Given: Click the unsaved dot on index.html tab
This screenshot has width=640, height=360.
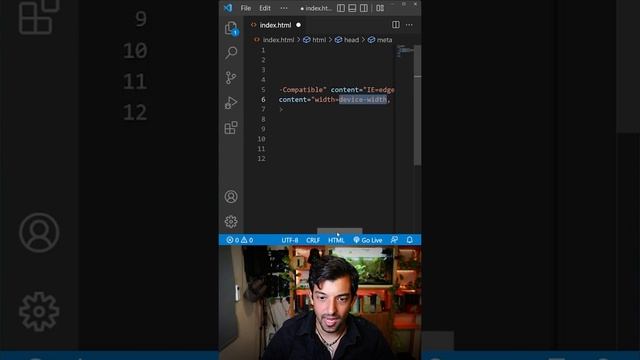Looking at the screenshot, I should (298, 25).
